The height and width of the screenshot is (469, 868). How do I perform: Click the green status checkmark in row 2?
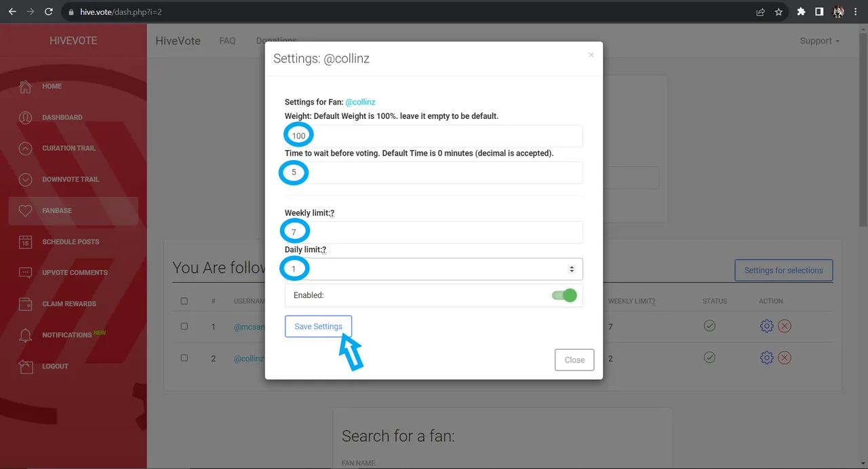tap(709, 358)
